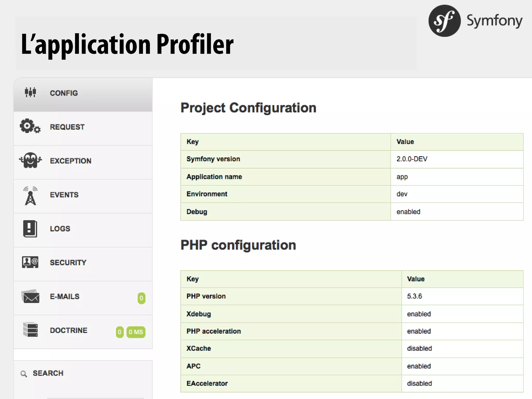Screen dimensions: 532x399
Task: Click the E-mails count badge
Action: click(141, 298)
